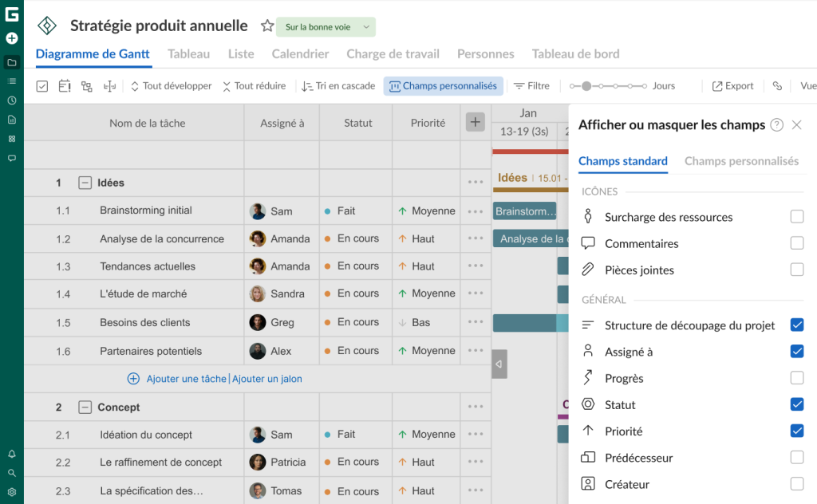Click the link sharing icon in toolbar
Image resolution: width=817 pixels, height=504 pixels.
pos(777,86)
